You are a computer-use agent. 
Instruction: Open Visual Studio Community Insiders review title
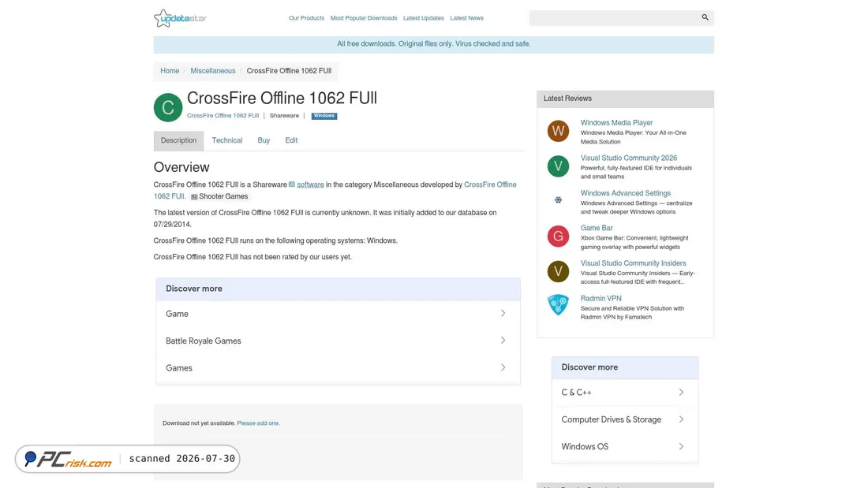coord(633,263)
